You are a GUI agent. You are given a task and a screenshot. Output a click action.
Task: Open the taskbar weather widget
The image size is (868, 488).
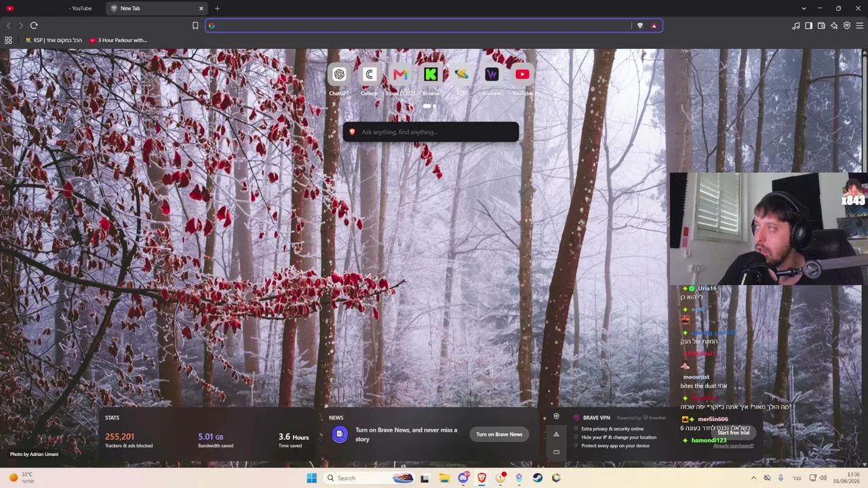click(x=20, y=478)
